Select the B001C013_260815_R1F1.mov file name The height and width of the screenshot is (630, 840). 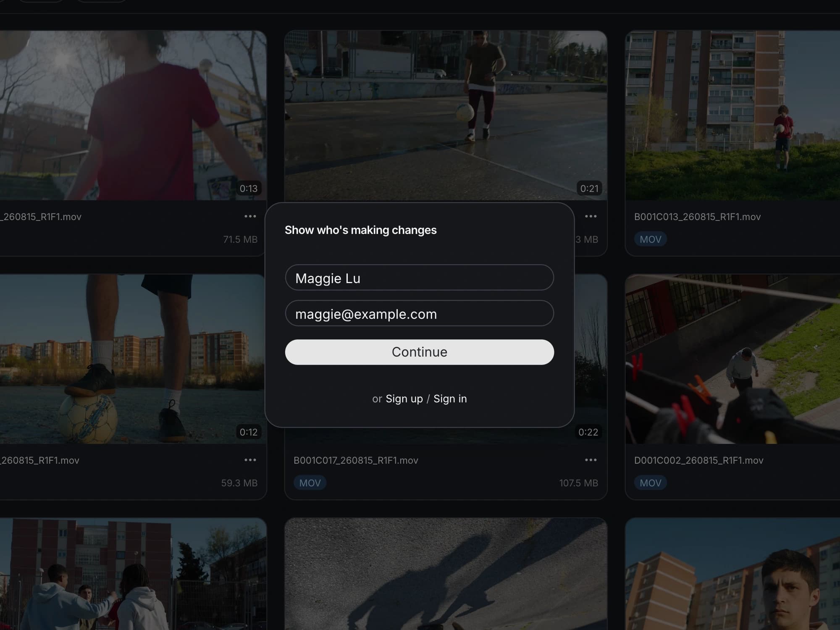point(697,217)
